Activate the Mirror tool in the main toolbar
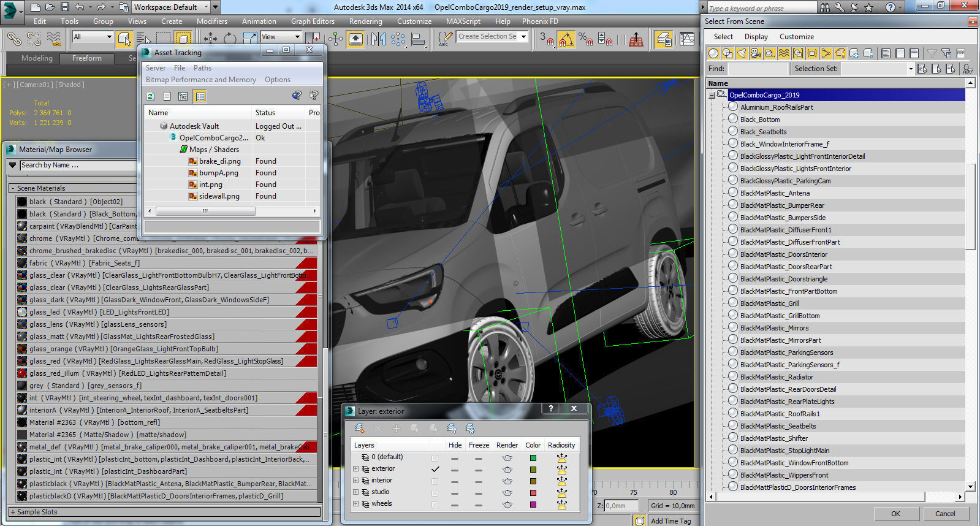The image size is (980, 526). [x=378, y=39]
